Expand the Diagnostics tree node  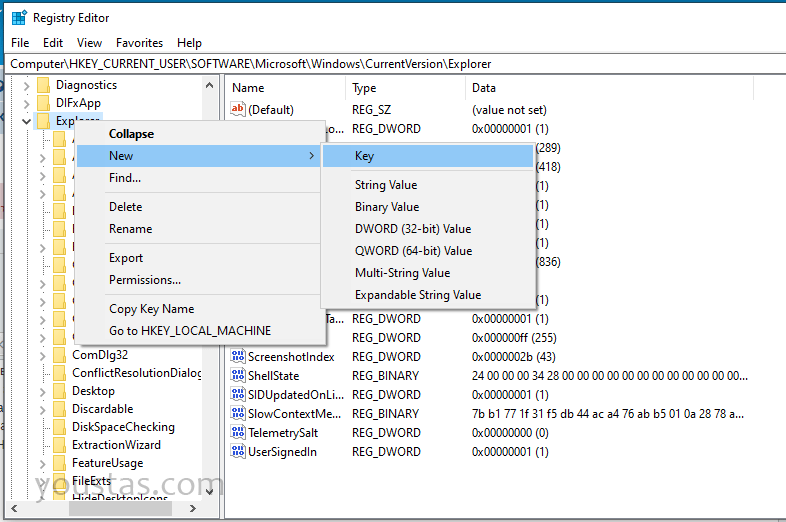[27, 86]
